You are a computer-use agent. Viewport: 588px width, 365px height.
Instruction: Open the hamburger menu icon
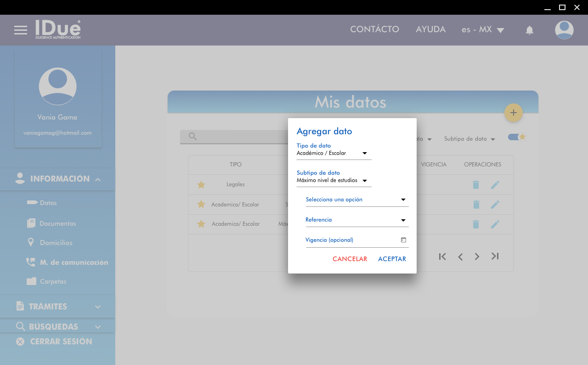pyautogui.click(x=21, y=30)
